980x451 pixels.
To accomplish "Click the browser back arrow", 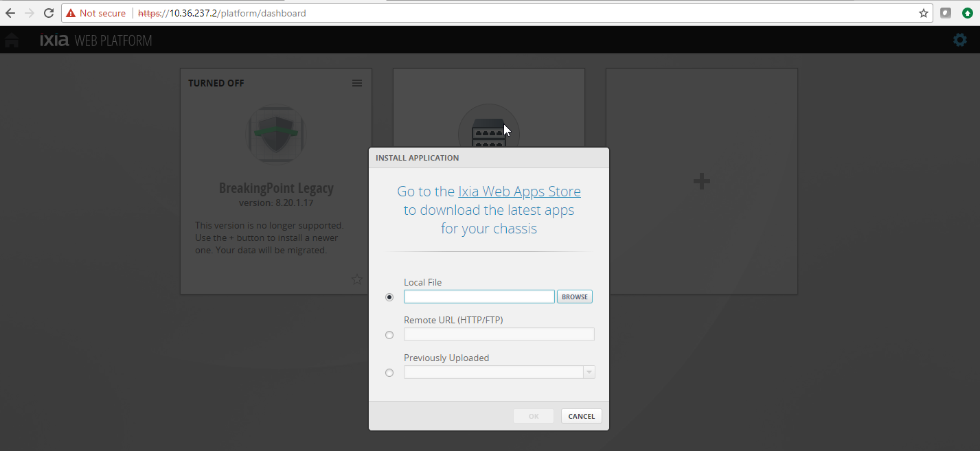I will [x=10, y=13].
